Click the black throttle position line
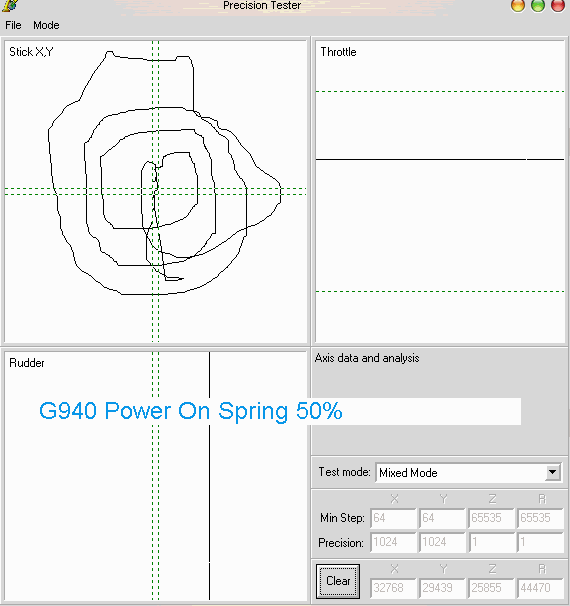The width and height of the screenshot is (570, 606). point(440,159)
